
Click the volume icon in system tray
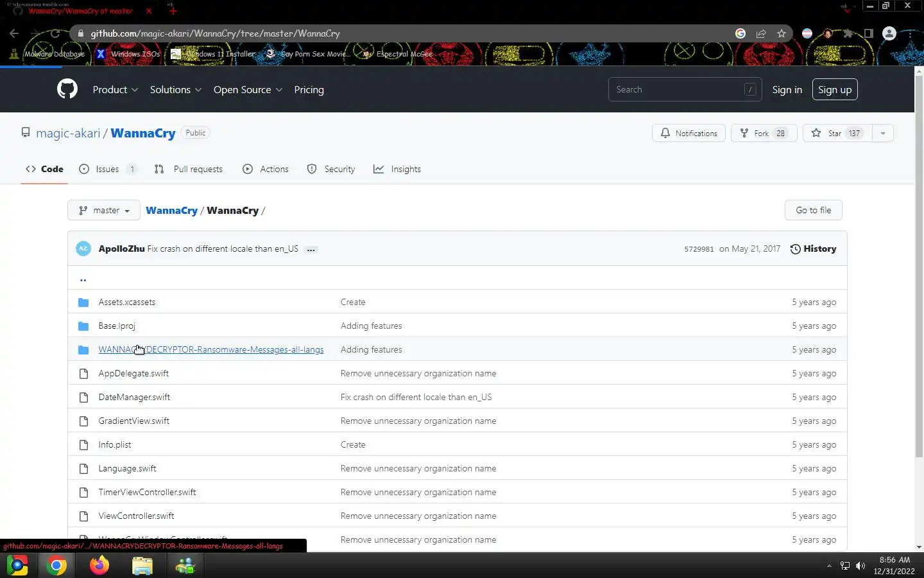click(860, 566)
